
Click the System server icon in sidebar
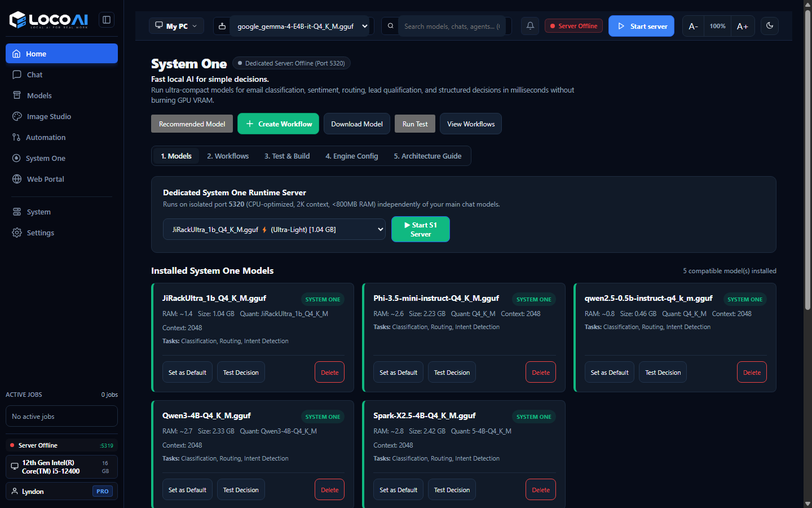pos(17,212)
